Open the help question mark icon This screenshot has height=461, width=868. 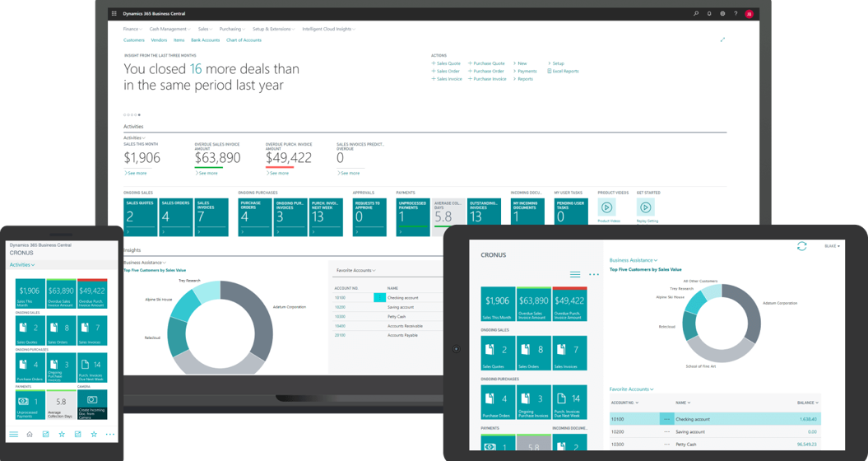click(x=736, y=14)
